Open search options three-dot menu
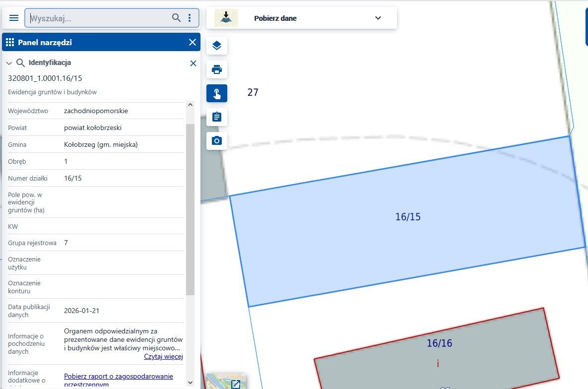 [190, 18]
